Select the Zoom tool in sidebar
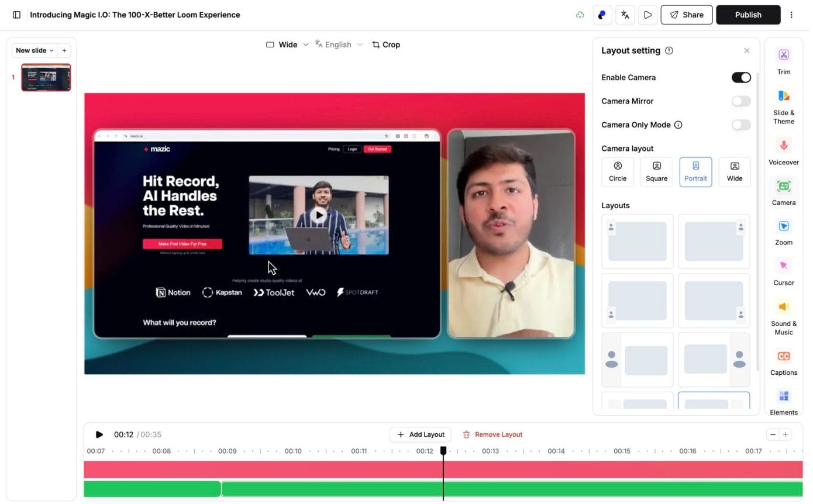 783,226
